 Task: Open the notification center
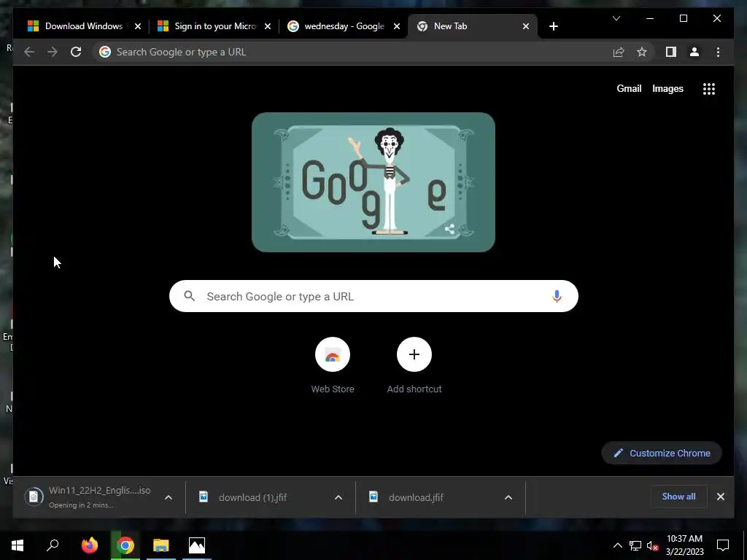pyautogui.click(x=723, y=545)
